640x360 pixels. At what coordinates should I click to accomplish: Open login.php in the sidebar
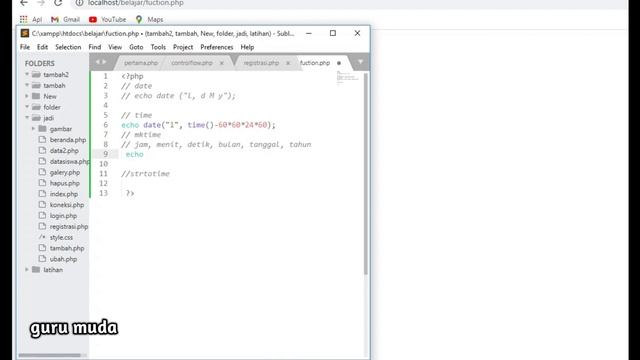(x=63, y=216)
